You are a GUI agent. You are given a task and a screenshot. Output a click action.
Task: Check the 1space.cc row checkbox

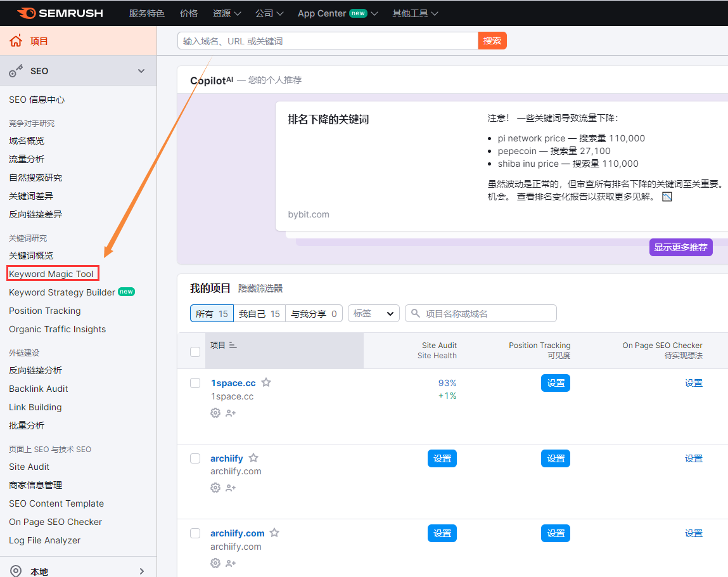click(x=195, y=383)
